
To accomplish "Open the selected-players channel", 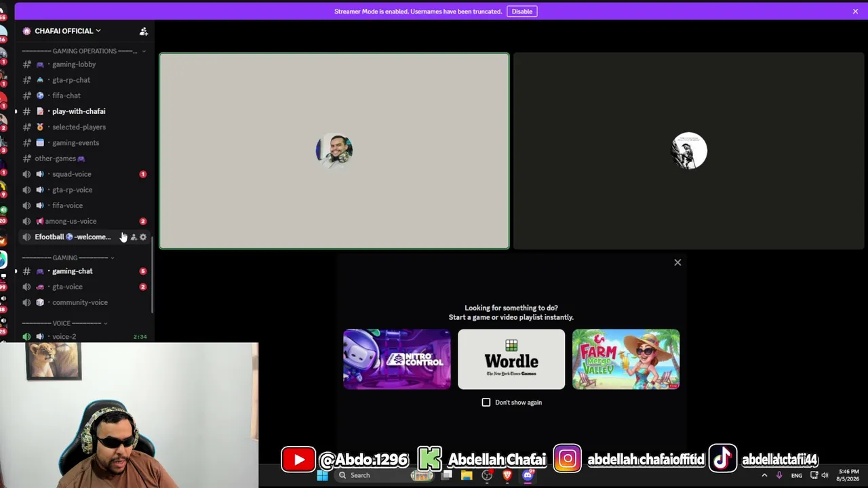I will pyautogui.click(x=84, y=127).
